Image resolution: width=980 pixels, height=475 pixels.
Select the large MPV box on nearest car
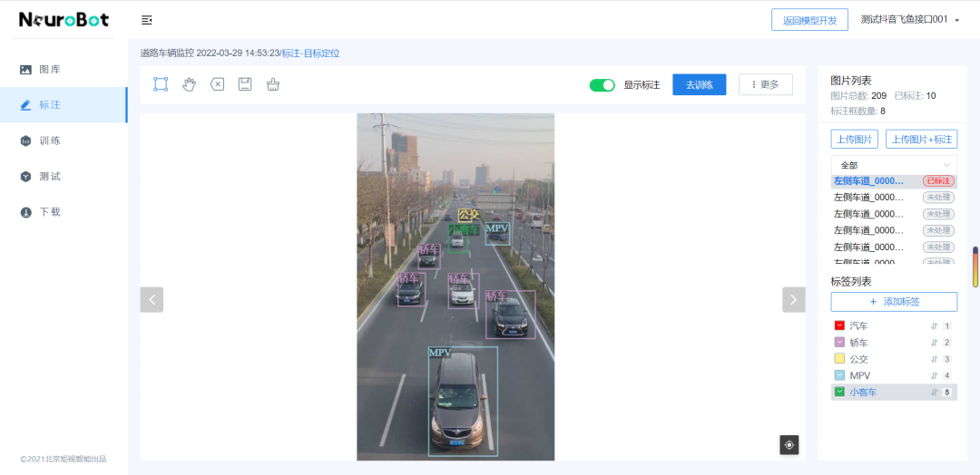463,401
